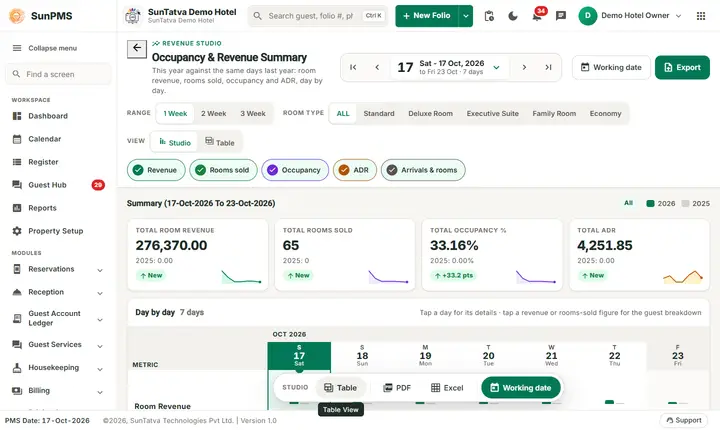Toggle the Rooms sold metric chip
Screen dimensions: 720x430
tap(223, 170)
